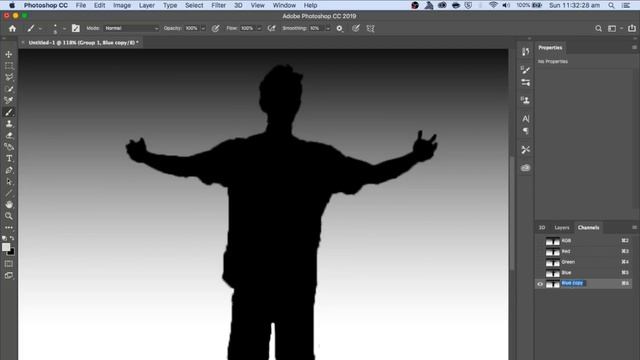Open the Edit Toolbar three-dots button
Image resolution: width=640 pixels, height=360 pixels.
click(9, 227)
